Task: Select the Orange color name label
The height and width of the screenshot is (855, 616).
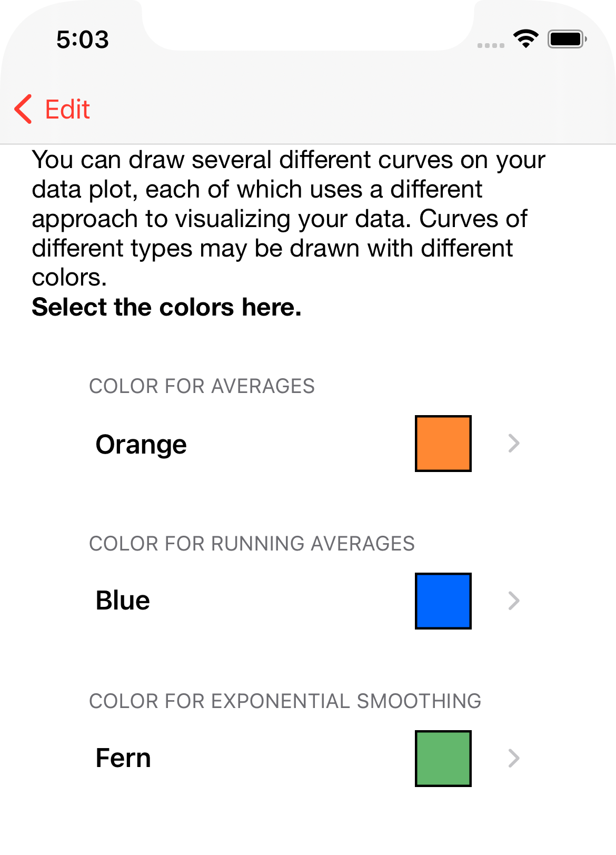Action: (x=141, y=444)
